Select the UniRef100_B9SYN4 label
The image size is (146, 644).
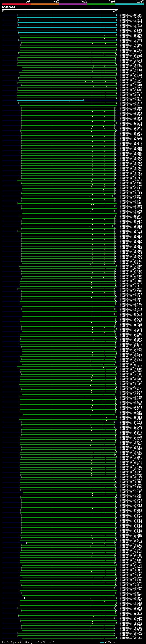[131, 85]
